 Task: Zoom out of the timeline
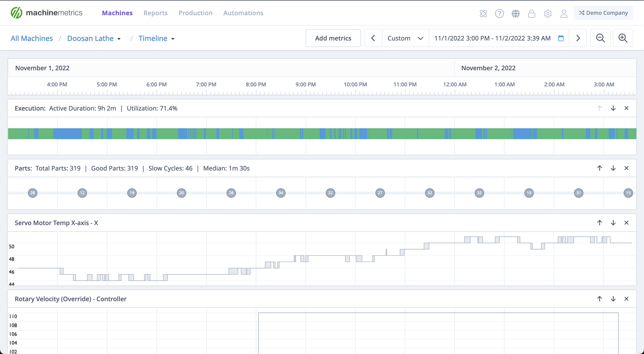(x=600, y=38)
